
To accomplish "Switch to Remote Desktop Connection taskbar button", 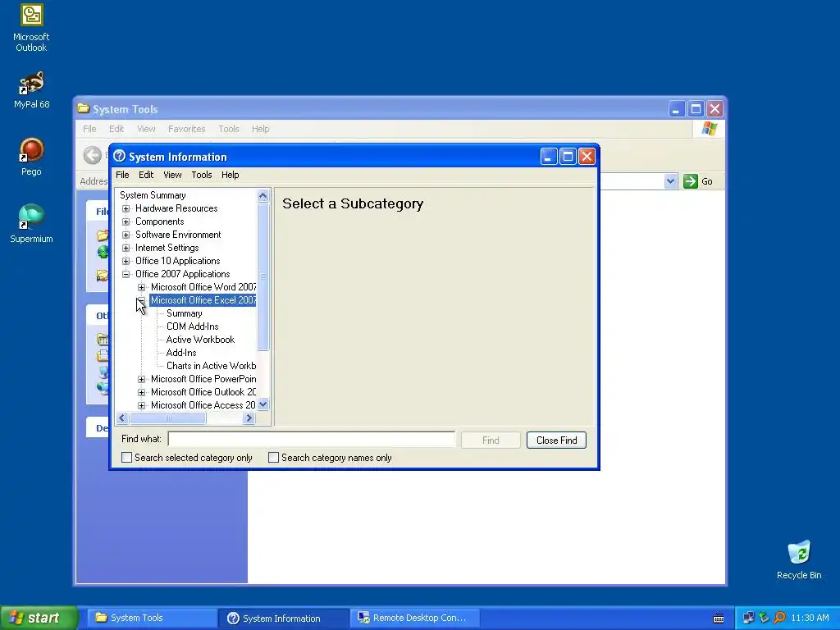I will pos(414,618).
